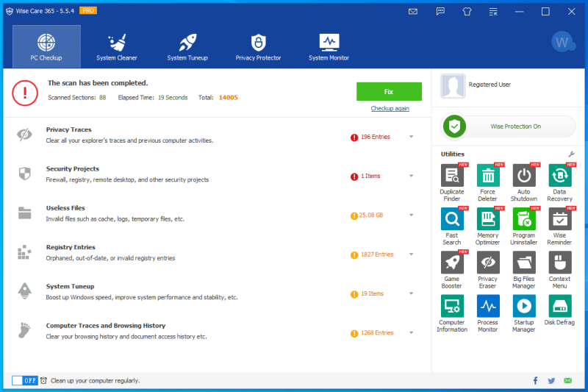Toggle the Wise Protection On shield

(x=455, y=126)
